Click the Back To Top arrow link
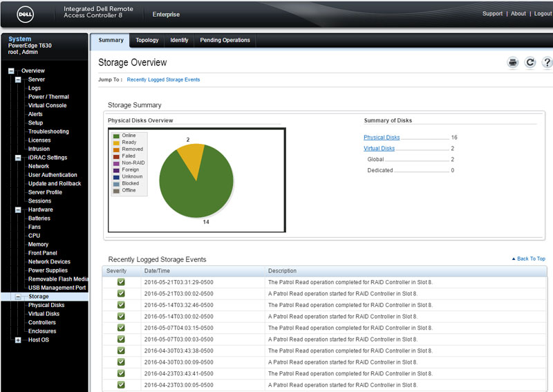The image size is (553, 392). [528, 259]
